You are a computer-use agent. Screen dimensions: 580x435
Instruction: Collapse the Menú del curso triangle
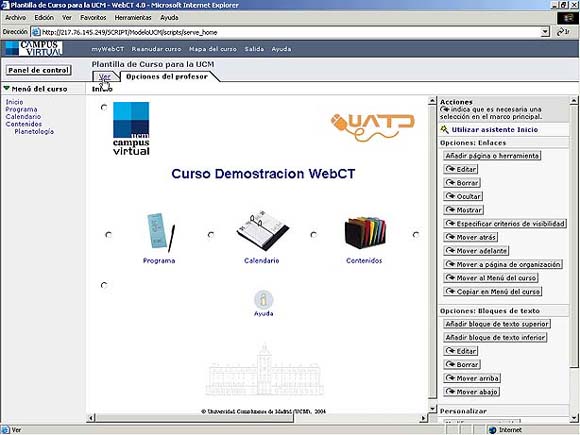[x=6, y=88]
